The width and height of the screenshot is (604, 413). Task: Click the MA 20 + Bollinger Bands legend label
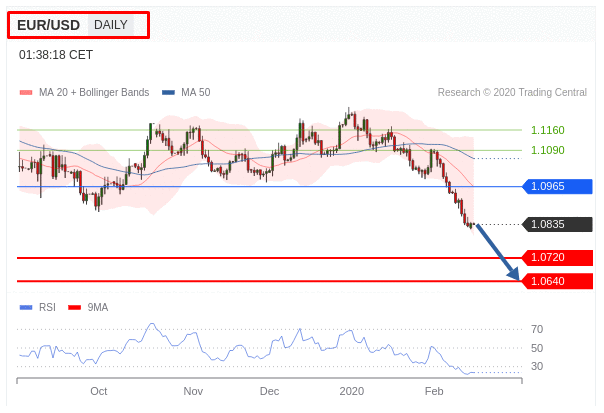click(94, 92)
